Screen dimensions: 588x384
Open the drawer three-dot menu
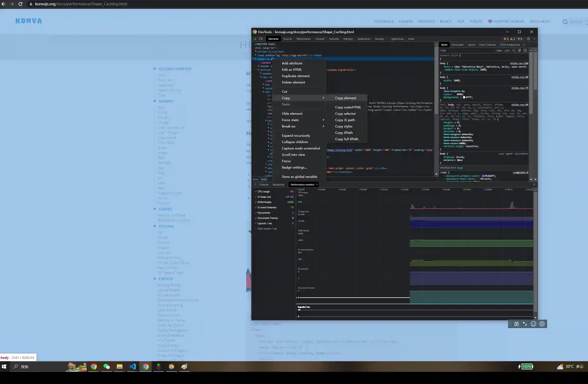(x=255, y=184)
